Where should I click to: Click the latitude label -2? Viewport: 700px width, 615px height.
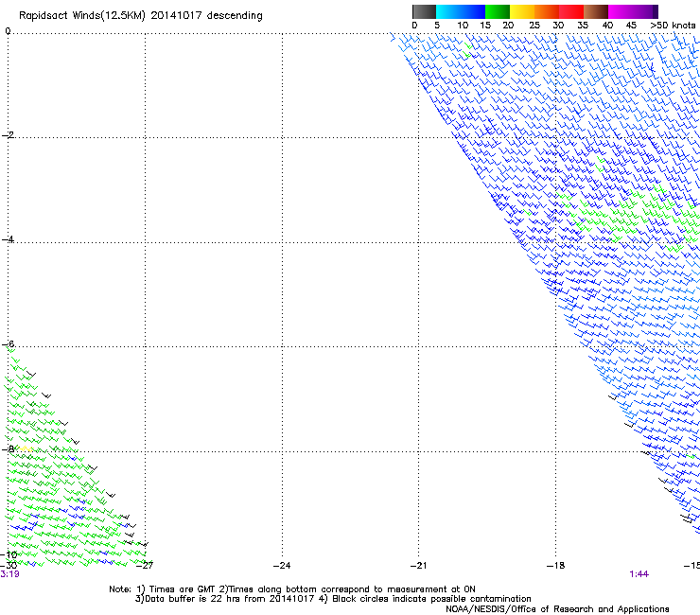coord(8,135)
